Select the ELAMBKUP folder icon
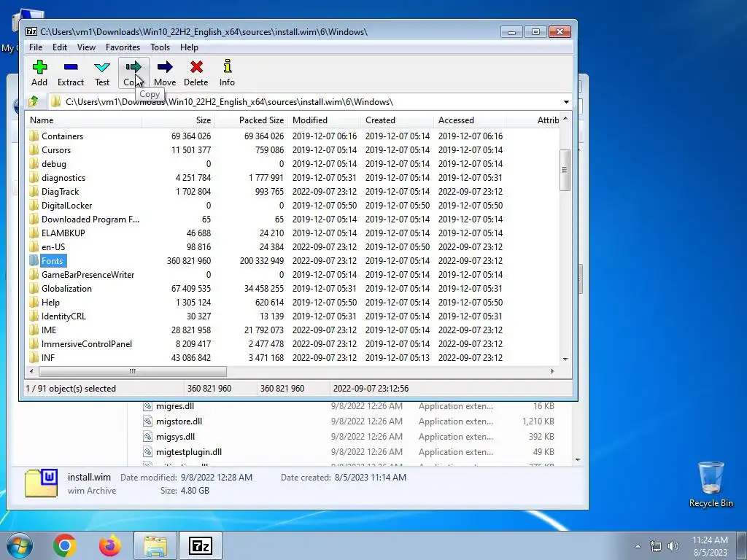Image resolution: width=747 pixels, height=560 pixels. click(34, 233)
